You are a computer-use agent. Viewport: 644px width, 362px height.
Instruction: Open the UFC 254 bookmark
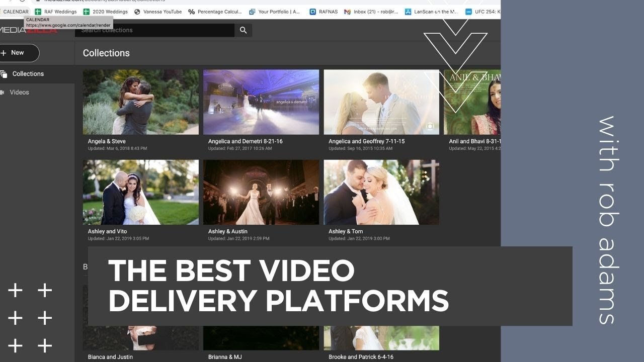pos(482,12)
